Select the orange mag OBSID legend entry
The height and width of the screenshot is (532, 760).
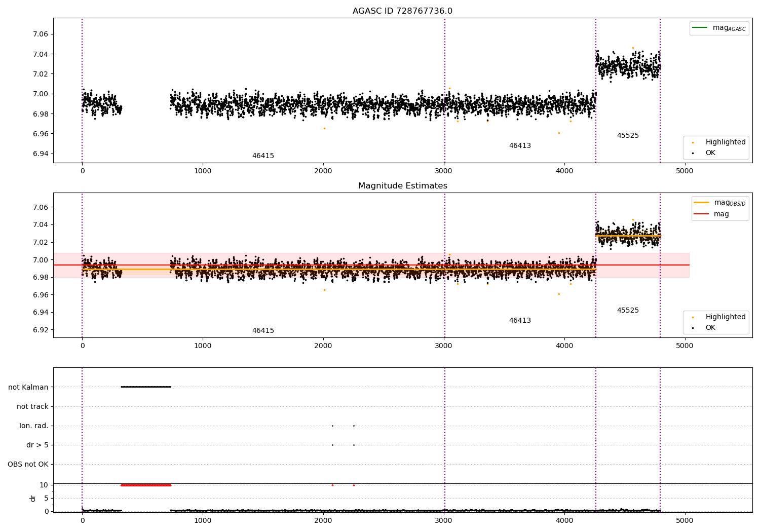click(719, 203)
